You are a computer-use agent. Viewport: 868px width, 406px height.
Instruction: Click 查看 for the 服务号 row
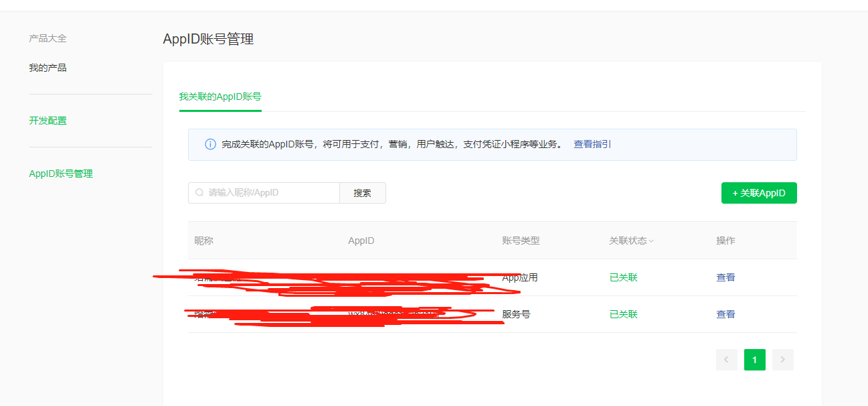pyautogui.click(x=725, y=314)
